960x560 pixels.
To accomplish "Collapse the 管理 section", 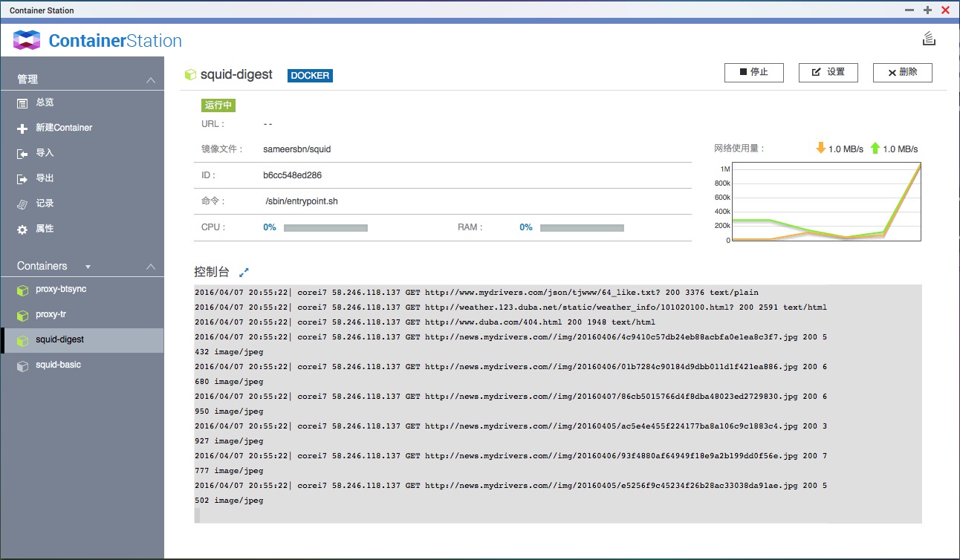I will tap(151, 79).
